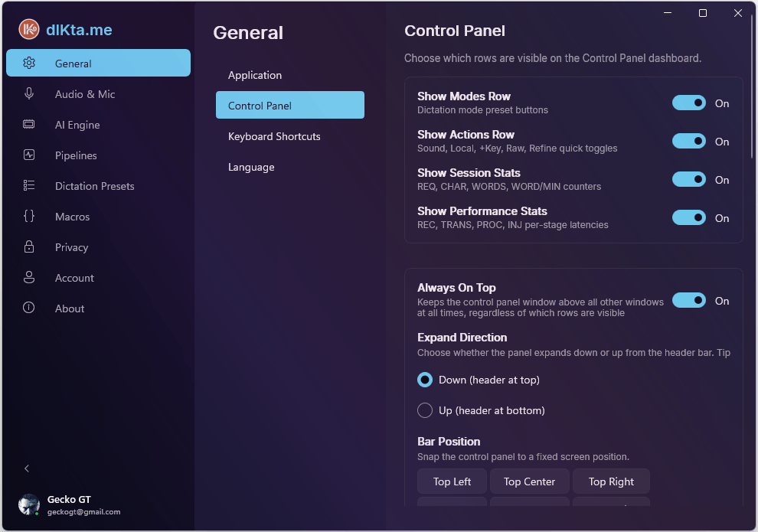Snap the bar to Top Left

pyautogui.click(x=452, y=481)
